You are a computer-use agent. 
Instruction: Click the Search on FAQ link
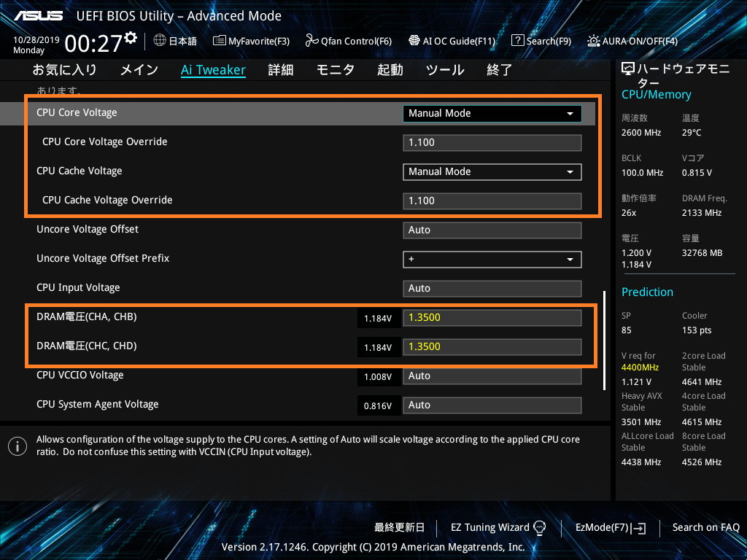click(x=706, y=527)
